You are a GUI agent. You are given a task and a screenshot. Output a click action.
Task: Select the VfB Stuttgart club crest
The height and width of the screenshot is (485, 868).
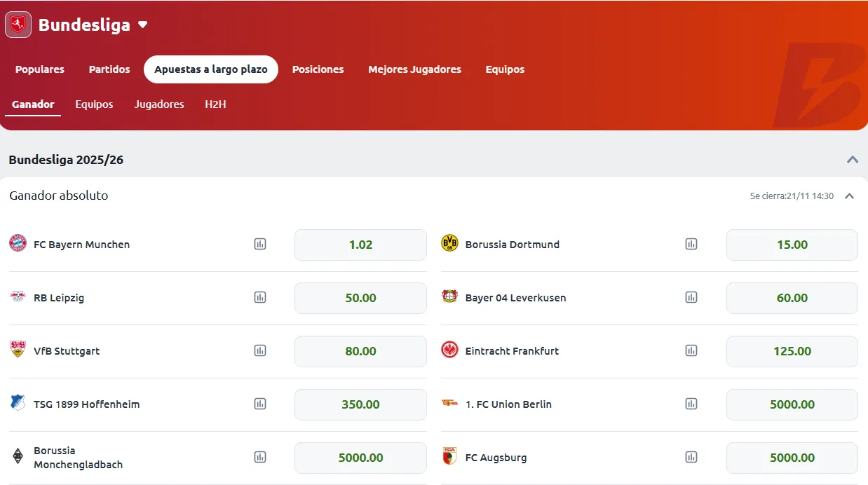point(17,350)
